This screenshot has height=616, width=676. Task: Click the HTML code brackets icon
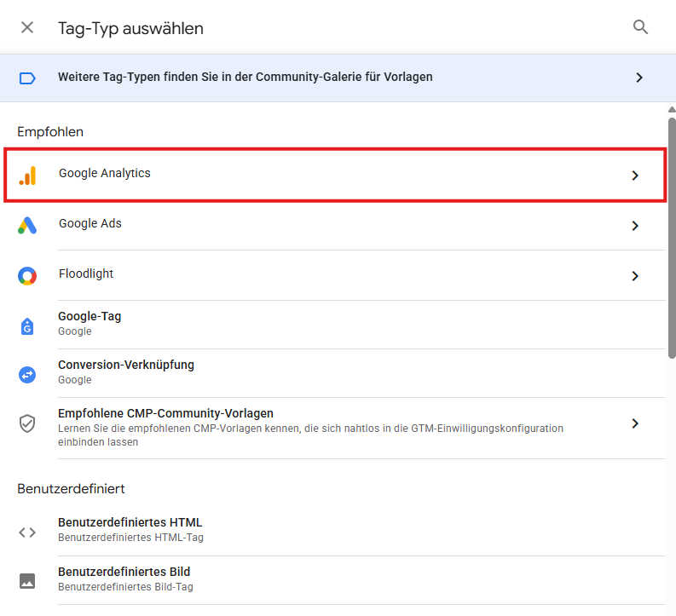[x=27, y=533]
